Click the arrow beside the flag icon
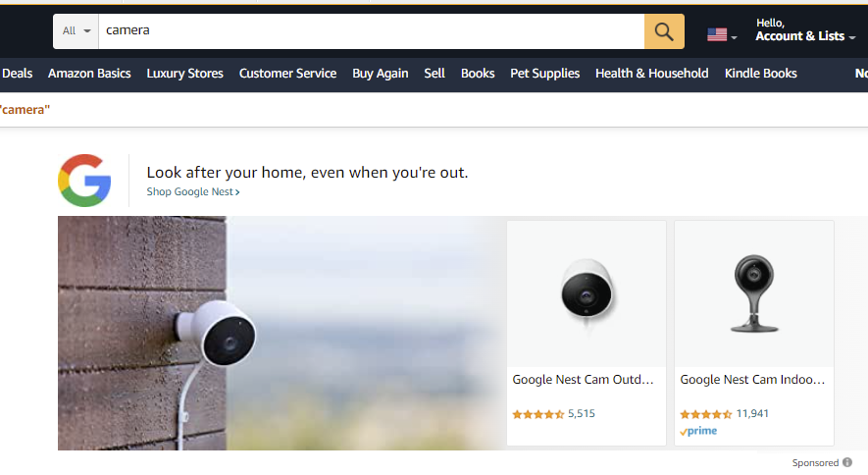Screen dimensions: 868x475 (734, 37)
